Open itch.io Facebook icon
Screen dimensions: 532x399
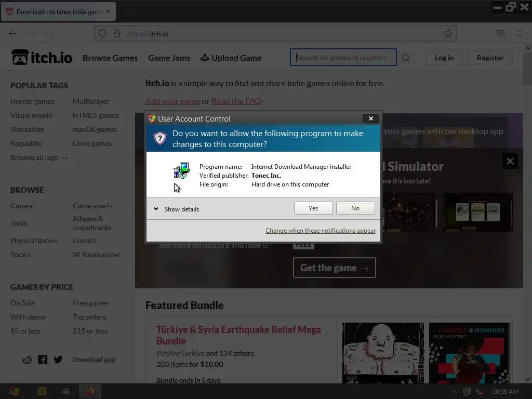point(43,360)
